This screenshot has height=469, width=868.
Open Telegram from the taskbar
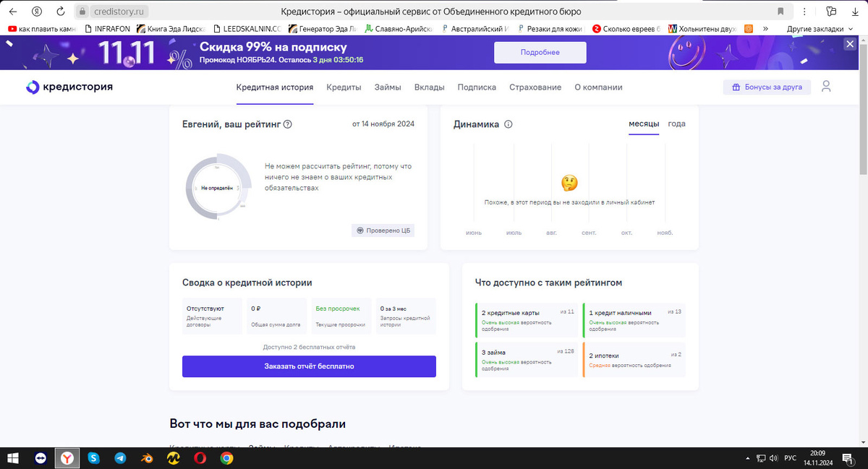120,458
